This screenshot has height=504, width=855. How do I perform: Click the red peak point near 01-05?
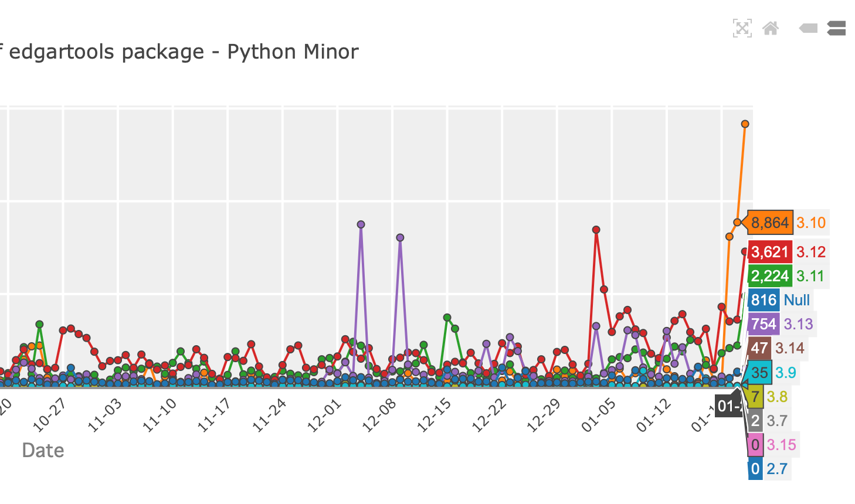tap(596, 230)
